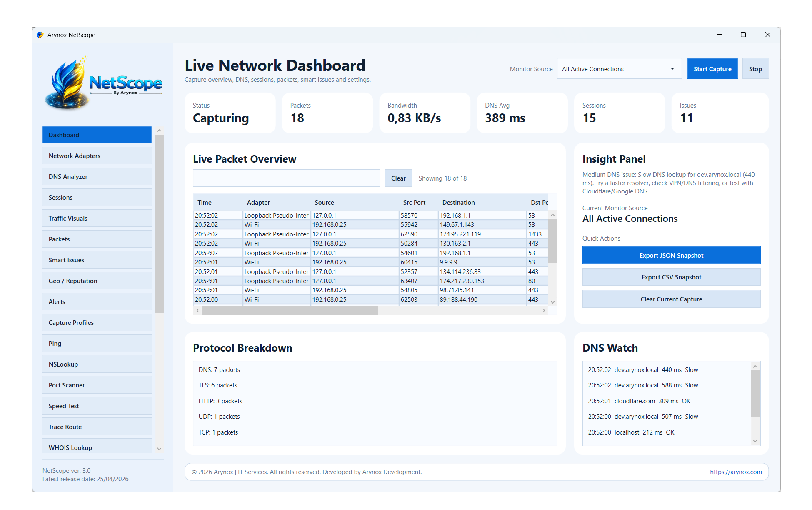Click the app icon in title bar
The height and width of the screenshot is (510, 812).
click(40, 35)
